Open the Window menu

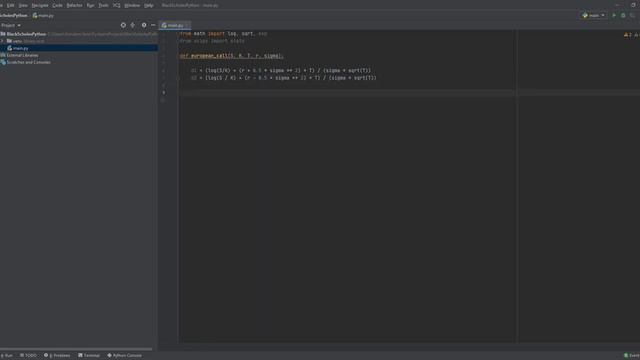(132, 5)
